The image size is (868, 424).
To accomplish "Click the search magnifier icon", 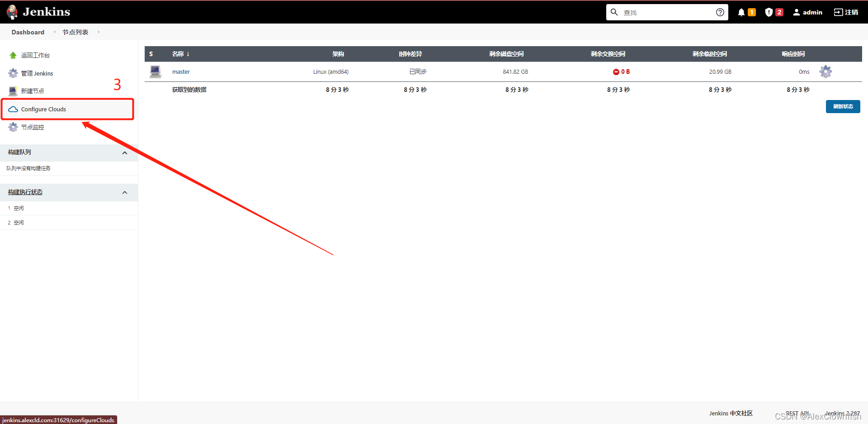I will click(614, 12).
